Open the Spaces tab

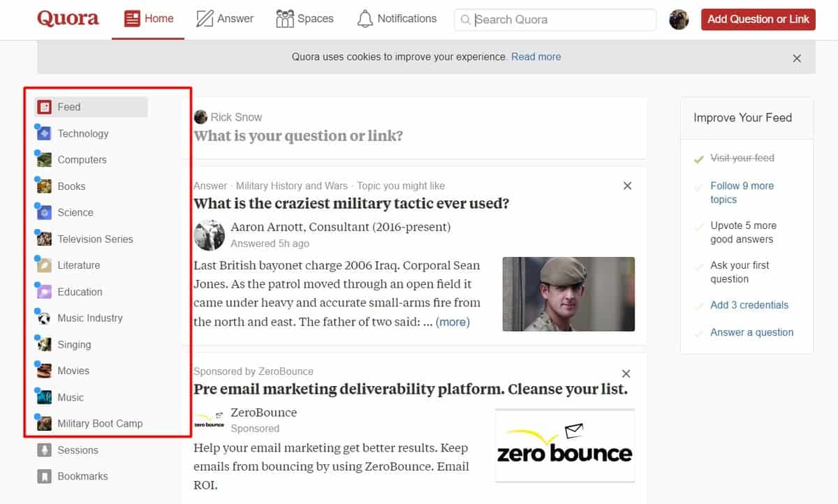click(304, 19)
